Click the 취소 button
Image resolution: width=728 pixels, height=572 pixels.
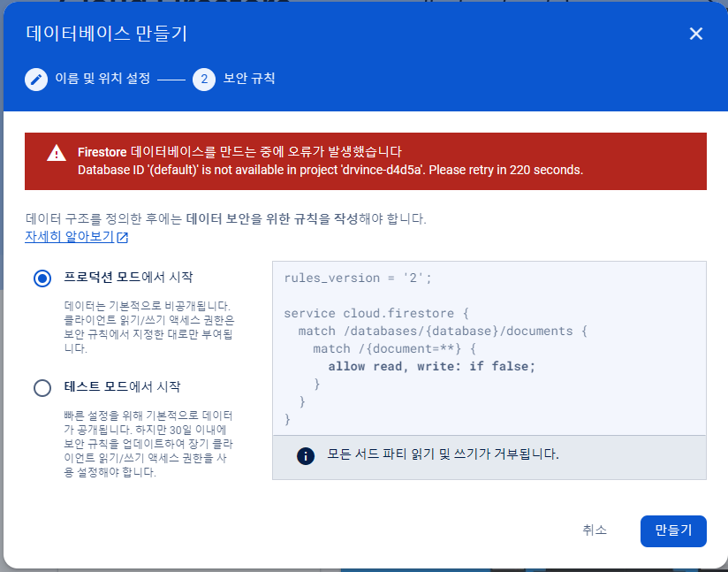(x=595, y=530)
